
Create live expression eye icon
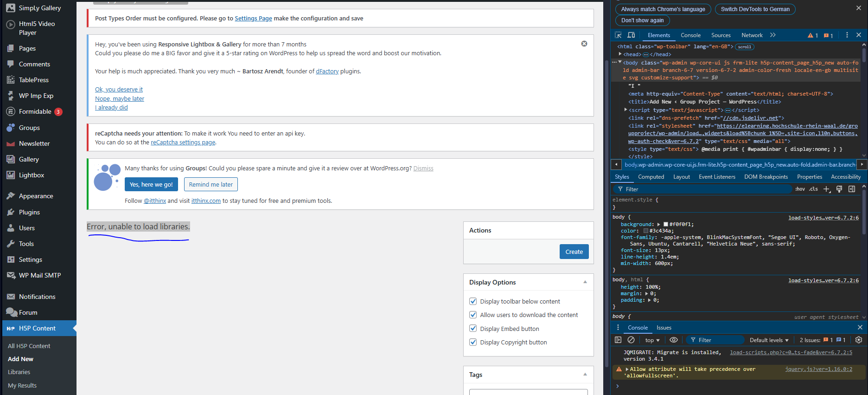click(674, 340)
